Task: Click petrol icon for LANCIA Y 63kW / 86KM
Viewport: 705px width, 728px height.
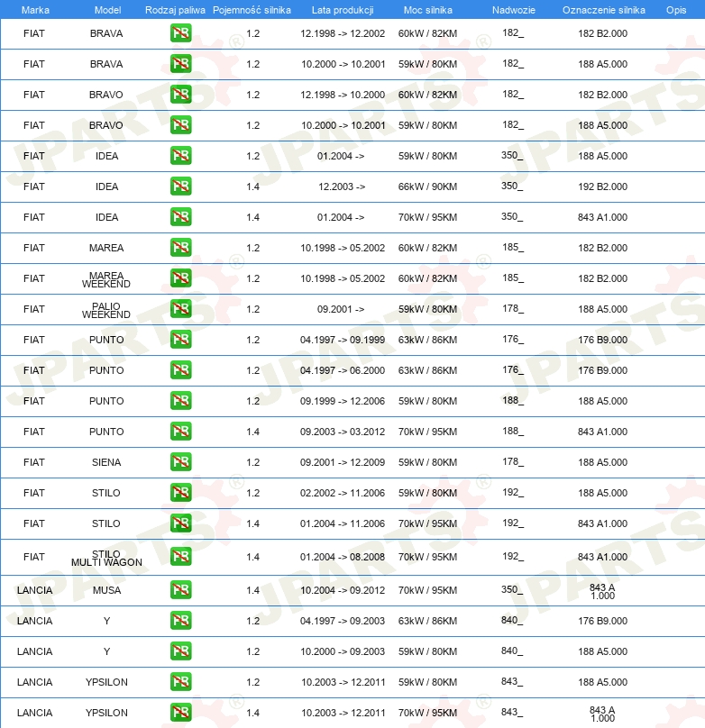Action: point(180,621)
